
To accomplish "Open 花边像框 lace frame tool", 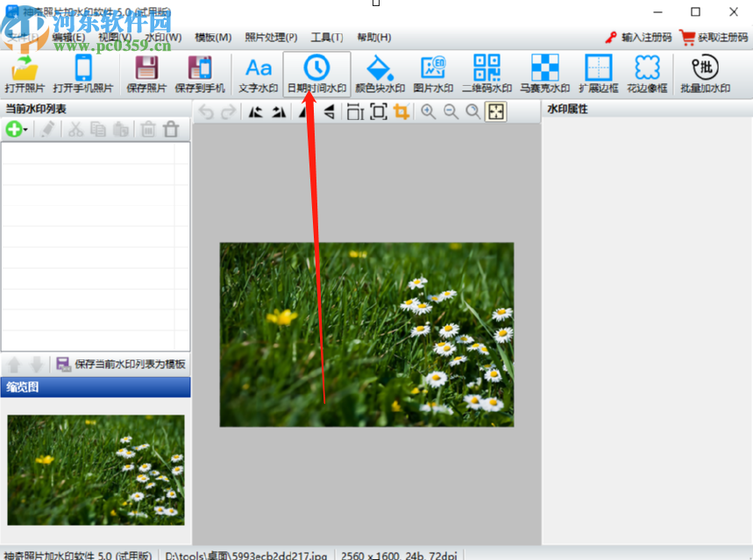I will pos(647,74).
